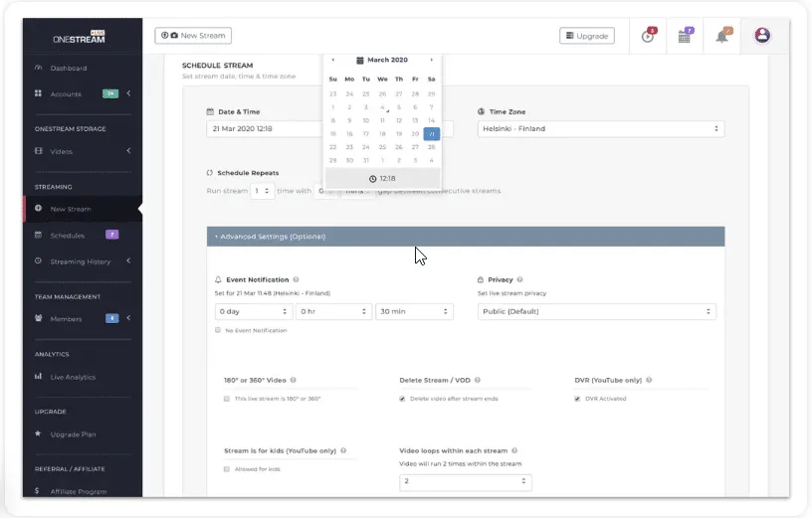Viewport: 812px width, 518px height.
Task: Open the Time Zone dropdown
Action: pyautogui.click(x=600, y=128)
